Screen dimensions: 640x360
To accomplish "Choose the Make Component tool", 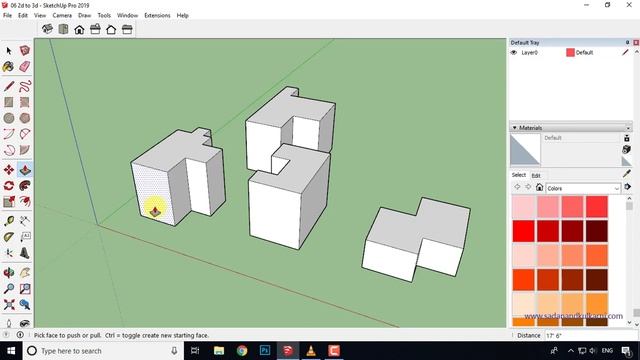I will pos(25,51).
